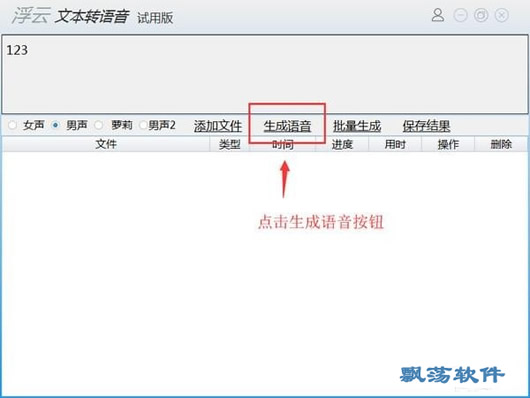The image size is (530, 398).
Task: Click 生成语音 to generate speech
Action: click(x=287, y=126)
